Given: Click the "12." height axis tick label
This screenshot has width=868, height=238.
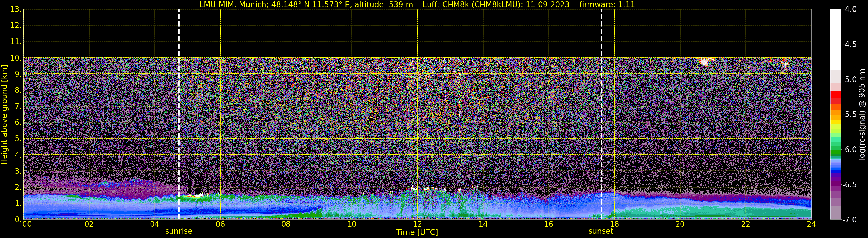Looking at the screenshot, I should (16, 26).
